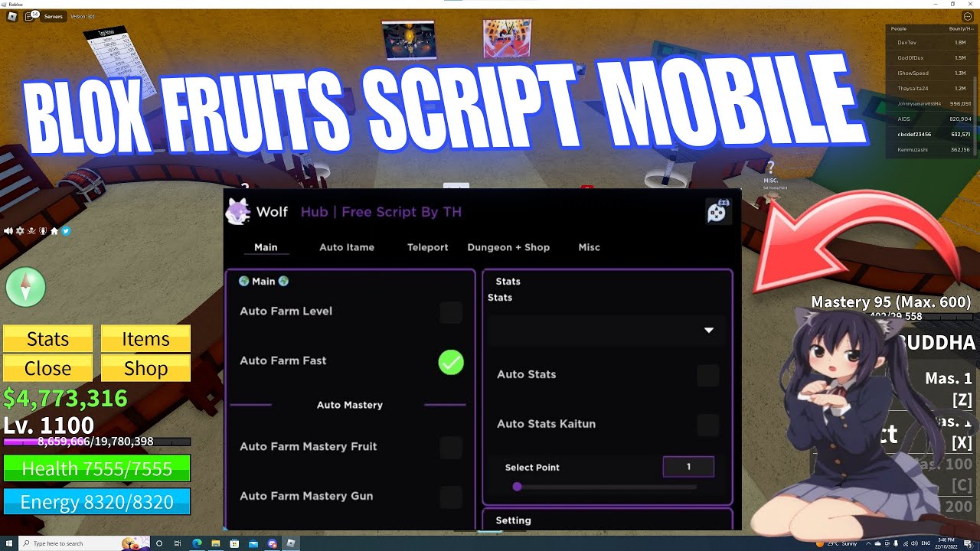Disable Auto Farm Fast checkmark
The image size is (980, 551).
pos(451,362)
